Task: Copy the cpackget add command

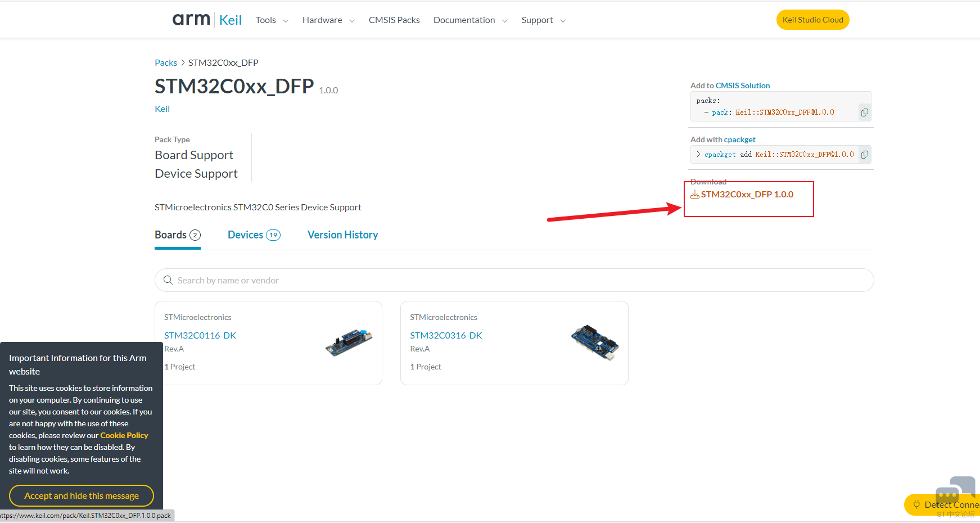Action: [865, 154]
